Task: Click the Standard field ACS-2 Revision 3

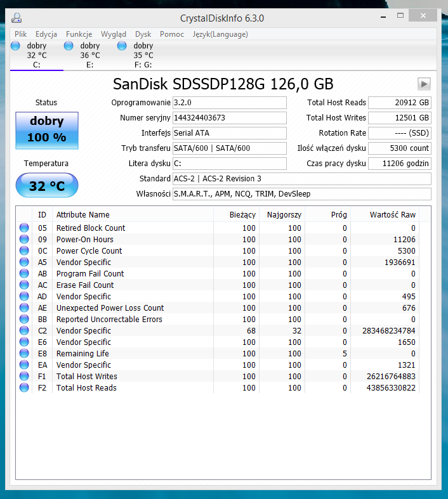Action: (302, 179)
